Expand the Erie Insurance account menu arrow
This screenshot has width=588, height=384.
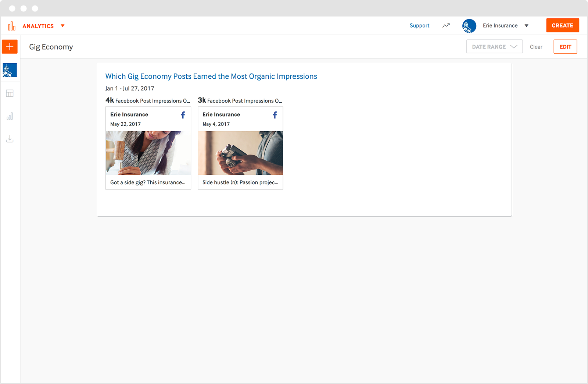pyautogui.click(x=526, y=26)
